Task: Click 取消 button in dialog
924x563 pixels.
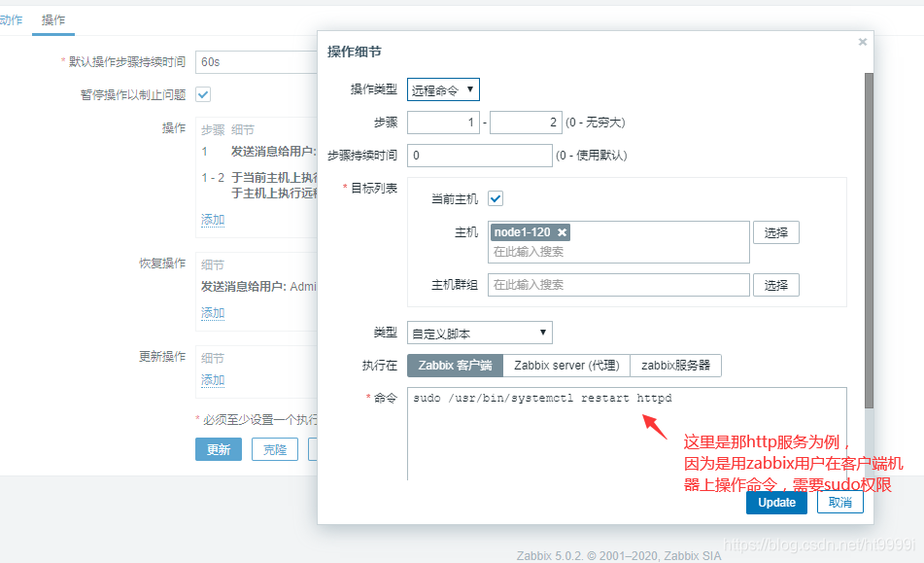Action: [x=840, y=503]
